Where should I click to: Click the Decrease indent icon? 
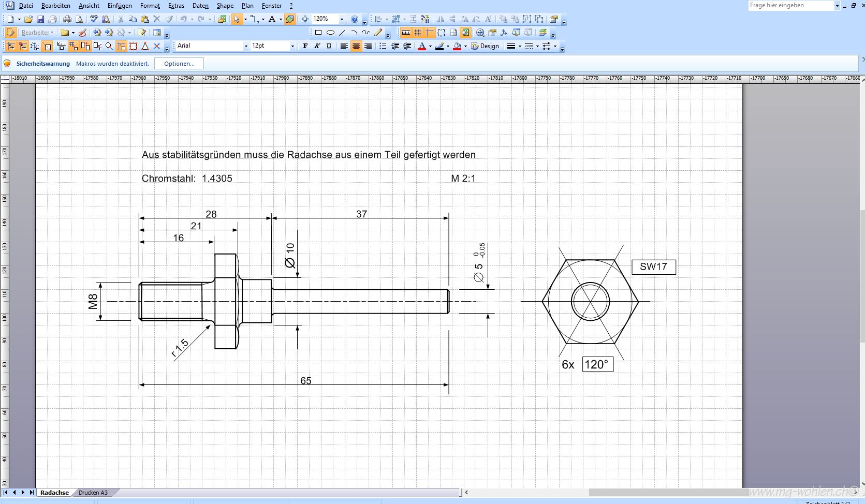pos(395,46)
